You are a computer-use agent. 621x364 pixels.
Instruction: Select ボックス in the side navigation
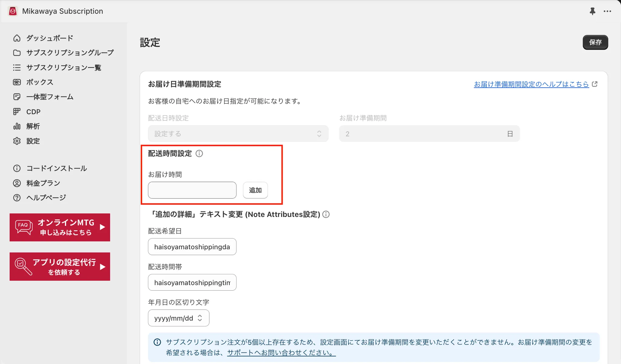40,82
